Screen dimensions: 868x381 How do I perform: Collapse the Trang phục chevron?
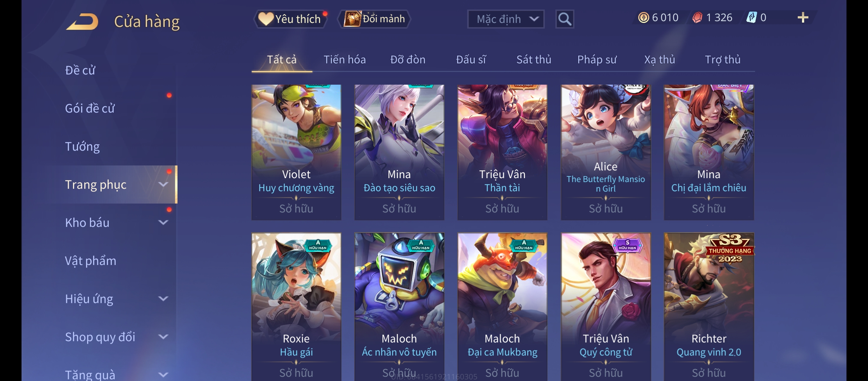tap(163, 185)
